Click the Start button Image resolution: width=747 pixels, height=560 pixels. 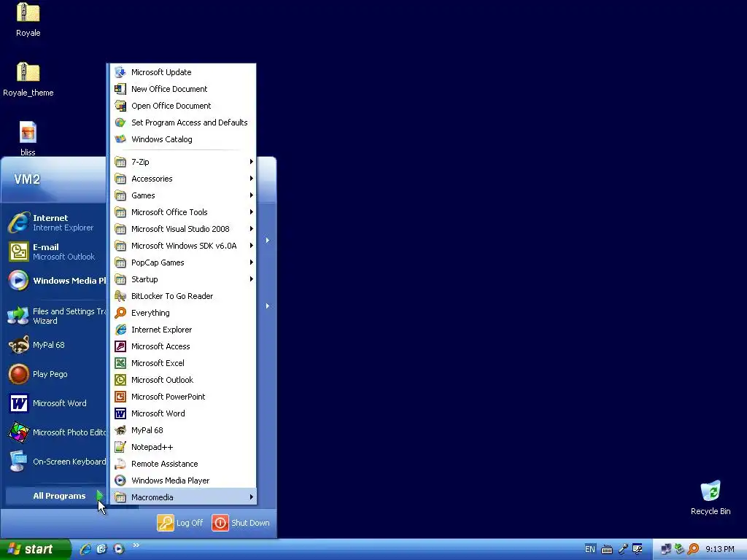coord(35,549)
